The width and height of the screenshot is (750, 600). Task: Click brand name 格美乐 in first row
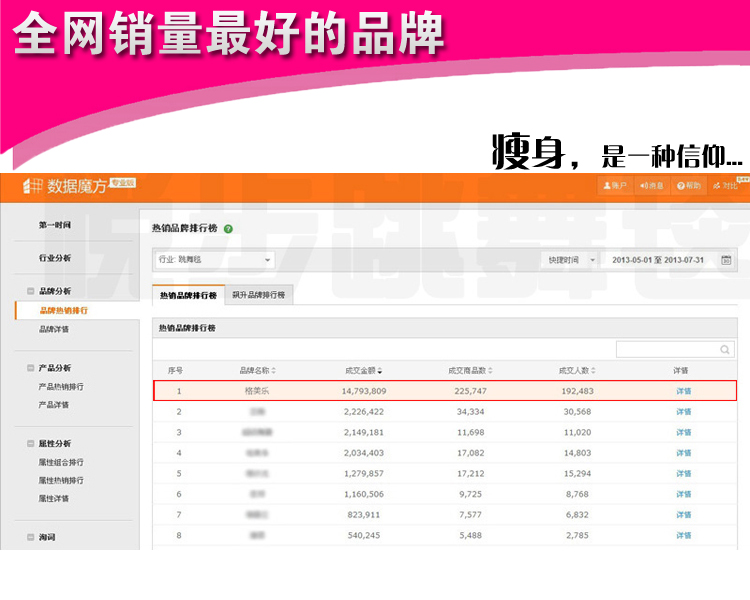257,391
